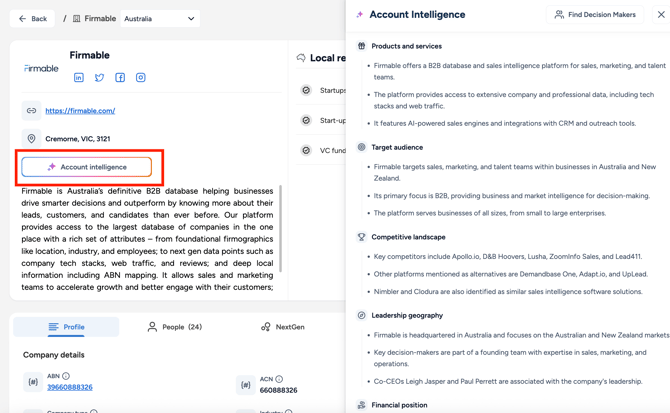Open Firmable's Twitter profile icon

tap(99, 77)
